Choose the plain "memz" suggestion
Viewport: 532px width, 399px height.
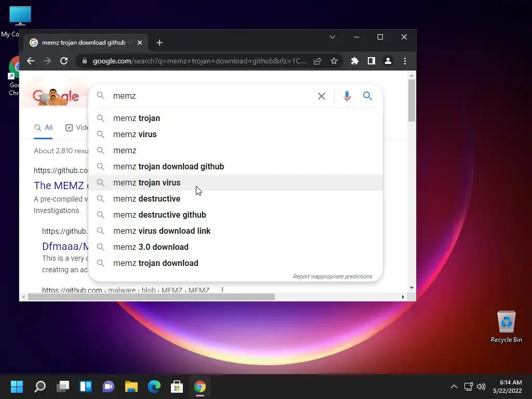point(235,150)
